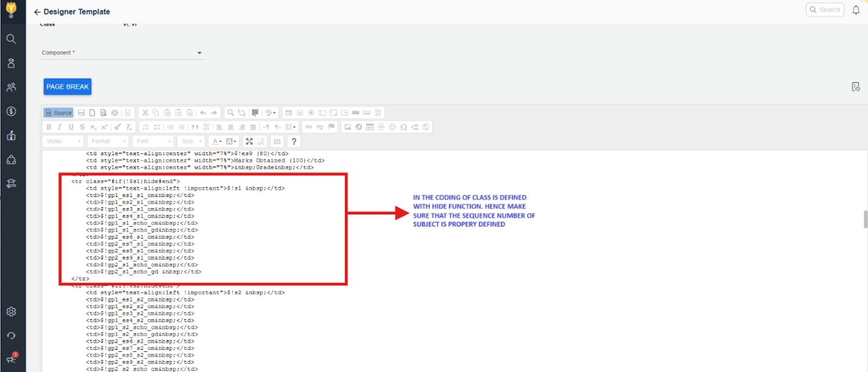Toggle Bold formatting
868x372 pixels.
click(49, 127)
